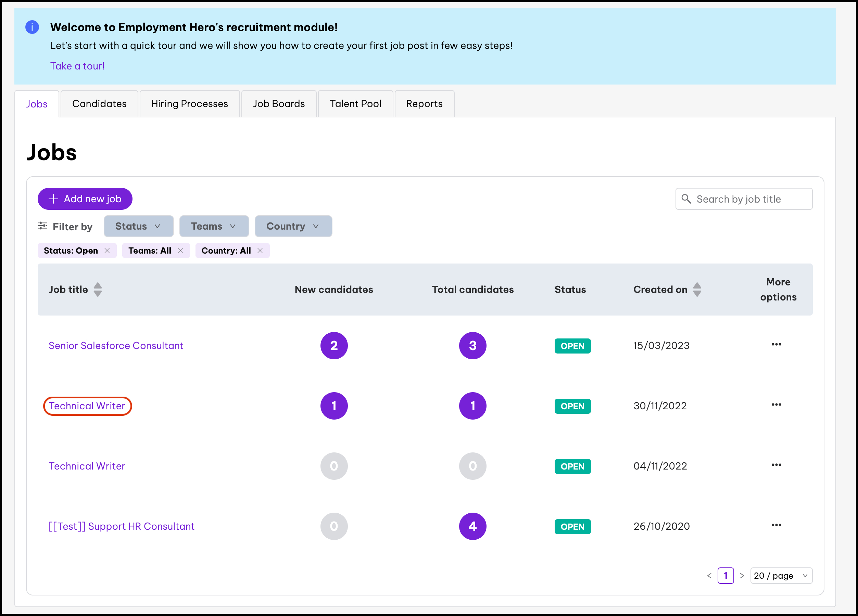
Task: Sort jobs by Created on arrows
Action: (697, 290)
